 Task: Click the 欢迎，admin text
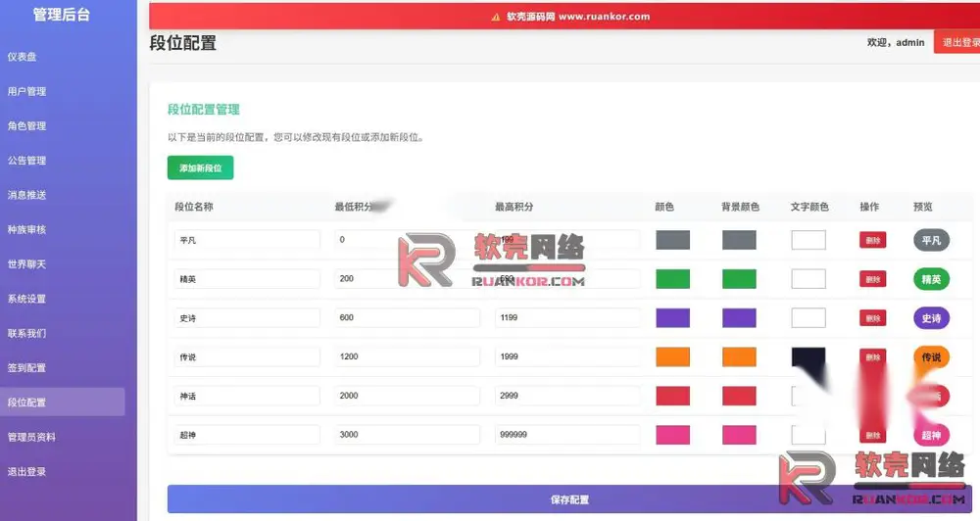click(x=895, y=42)
